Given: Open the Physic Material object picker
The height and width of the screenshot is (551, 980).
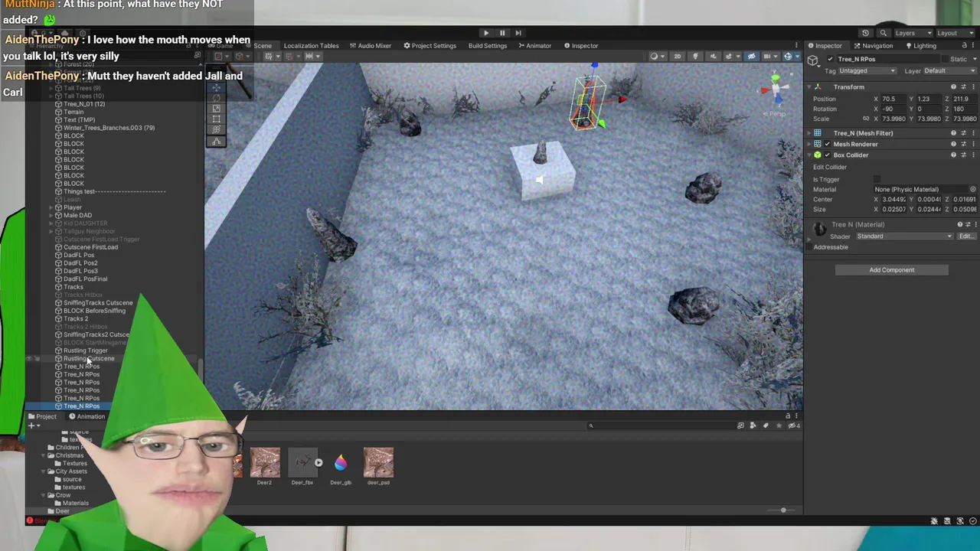Looking at the screenshot, I should tap(972, 189).
